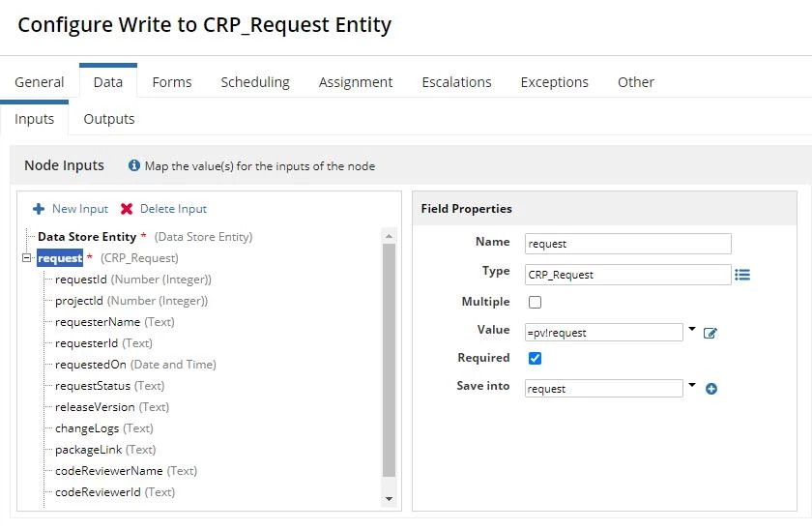Enable the Multiple checkbox

tap(535, 302)
